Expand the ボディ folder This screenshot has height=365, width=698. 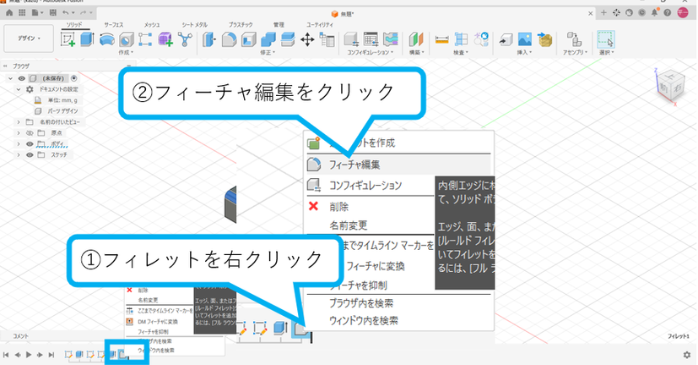tap(19, 144)
